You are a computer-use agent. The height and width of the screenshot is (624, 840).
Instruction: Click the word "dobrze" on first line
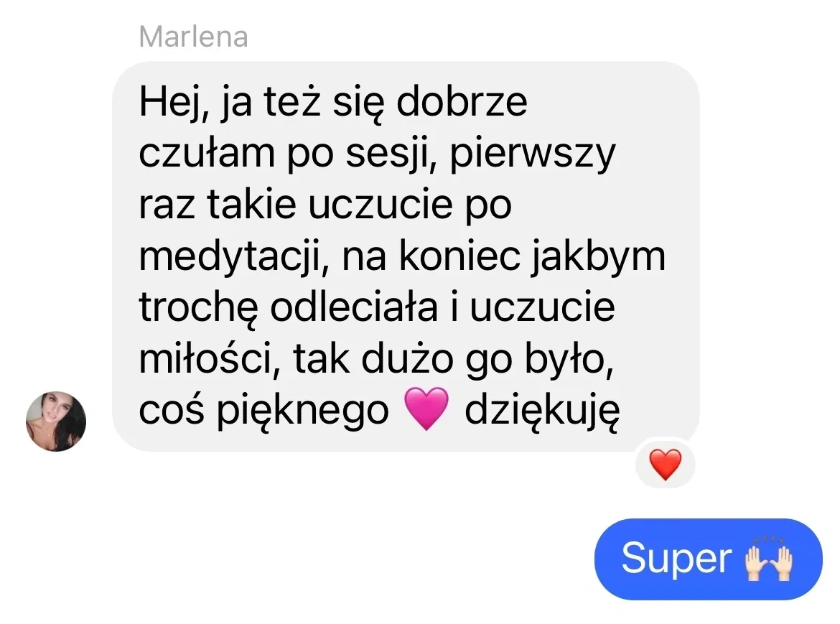(x=462, y=102)
